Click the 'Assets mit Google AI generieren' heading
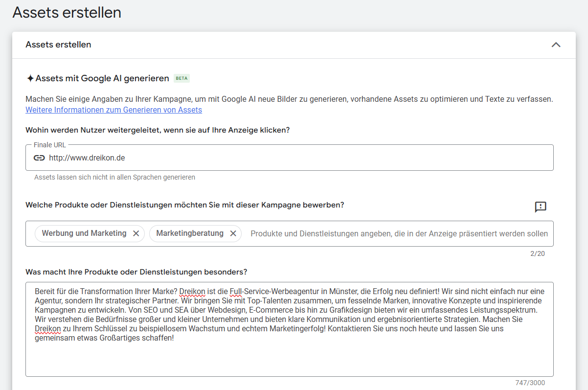Viewport: 588px width, 390px height. click(x=102, y=78)
